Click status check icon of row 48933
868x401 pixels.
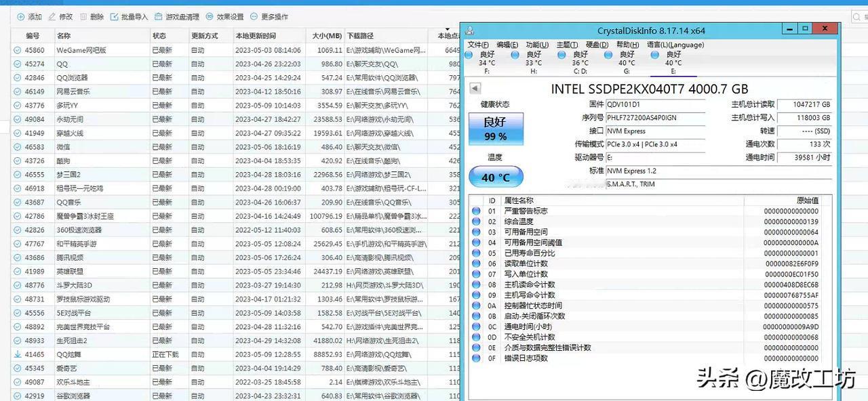[x=18, y=341]
